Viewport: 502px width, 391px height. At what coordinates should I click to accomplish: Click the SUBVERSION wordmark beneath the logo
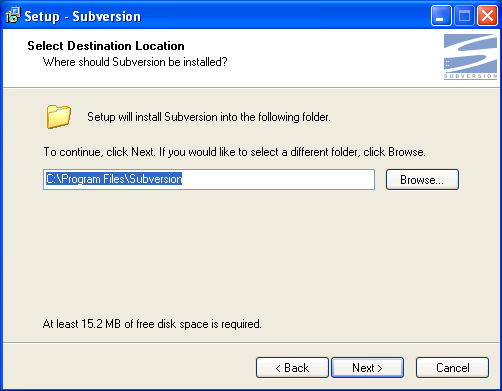pos(470,76)
